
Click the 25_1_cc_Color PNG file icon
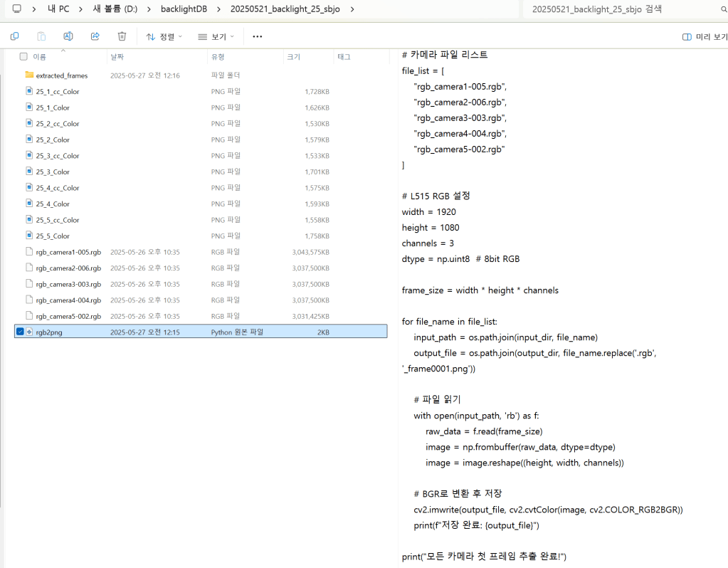[x=29, y=91]
